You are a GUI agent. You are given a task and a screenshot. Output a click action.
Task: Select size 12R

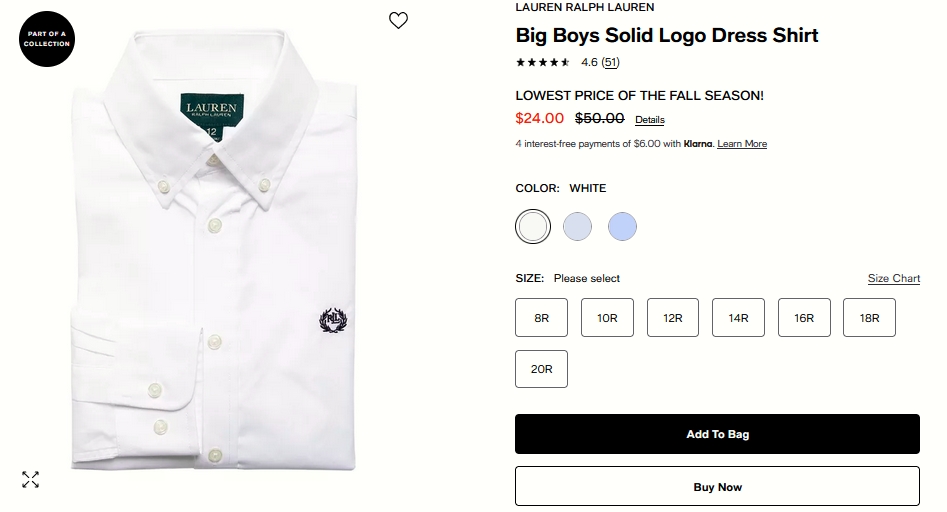(x=673, y=318)
